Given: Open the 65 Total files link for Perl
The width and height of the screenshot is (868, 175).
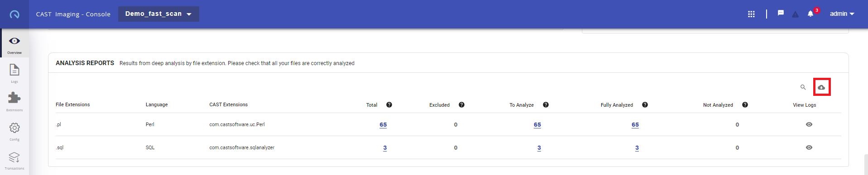Looking at the screenshot, I should coord(383,125).
